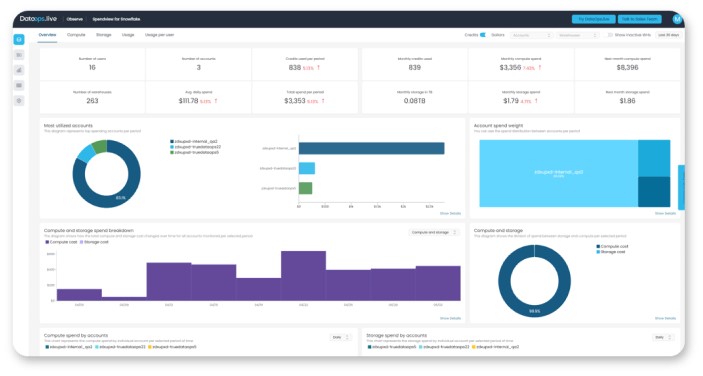Image resolution: width=703 pixels, height=376 pixels.
Task: Open the Usage tab
Action: point(128,35)
